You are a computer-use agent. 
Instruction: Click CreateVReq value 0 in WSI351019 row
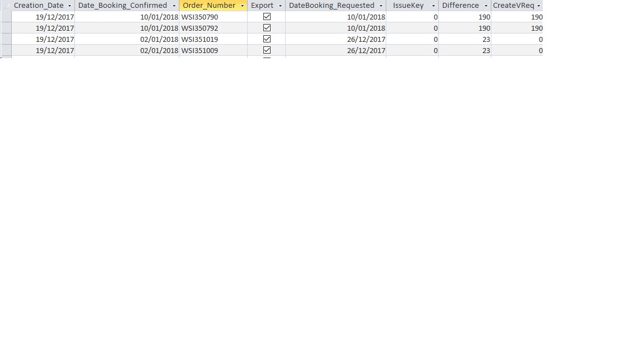(517, 39)
